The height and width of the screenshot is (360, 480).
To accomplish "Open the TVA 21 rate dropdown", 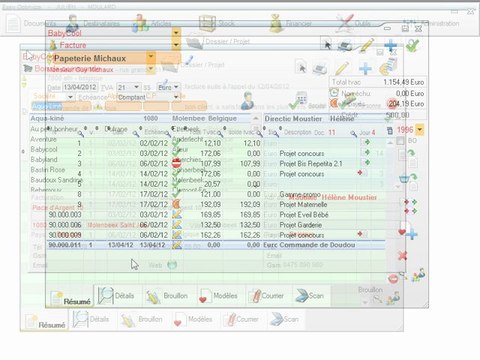I will [x=136, y=87].
